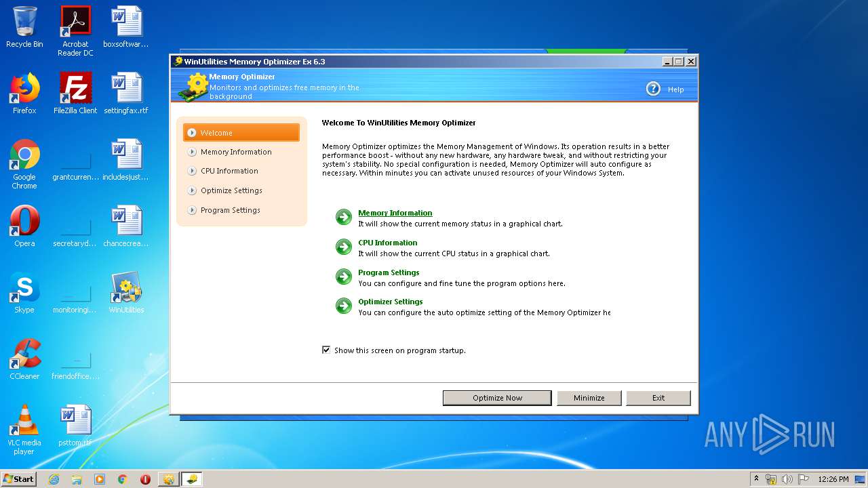
Task: Click the taskbar clock showing 12:26 PM
Action: click(x=833, y=479)
